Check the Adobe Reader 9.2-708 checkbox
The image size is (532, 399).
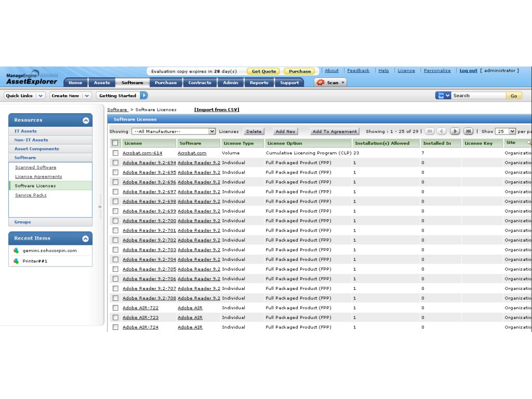115,298
